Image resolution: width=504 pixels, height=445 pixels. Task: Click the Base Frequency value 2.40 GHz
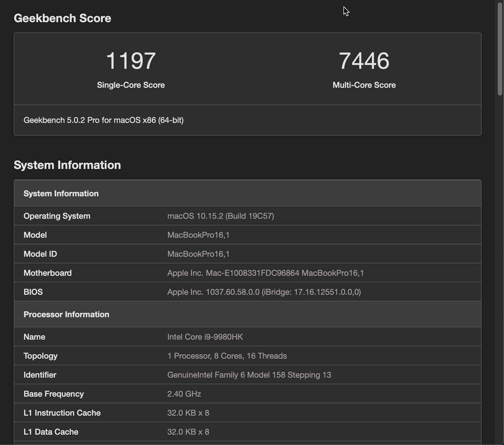pos(184,394)
